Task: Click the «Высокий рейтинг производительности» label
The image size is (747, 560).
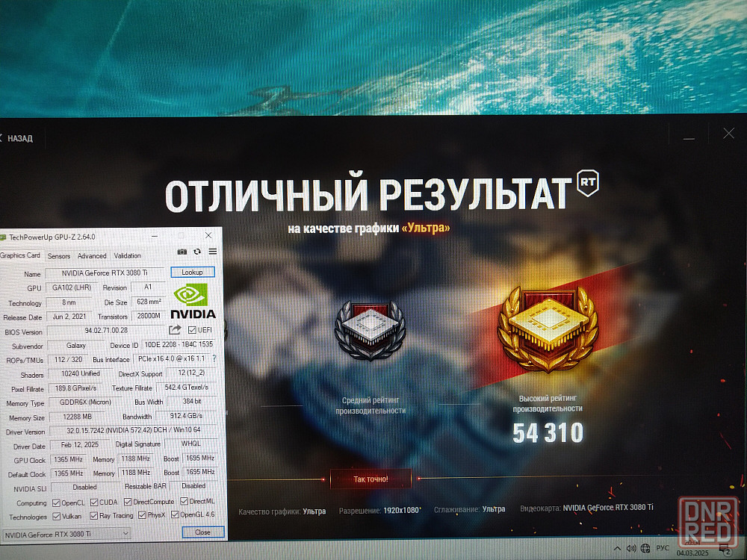Action: (548, 403)
